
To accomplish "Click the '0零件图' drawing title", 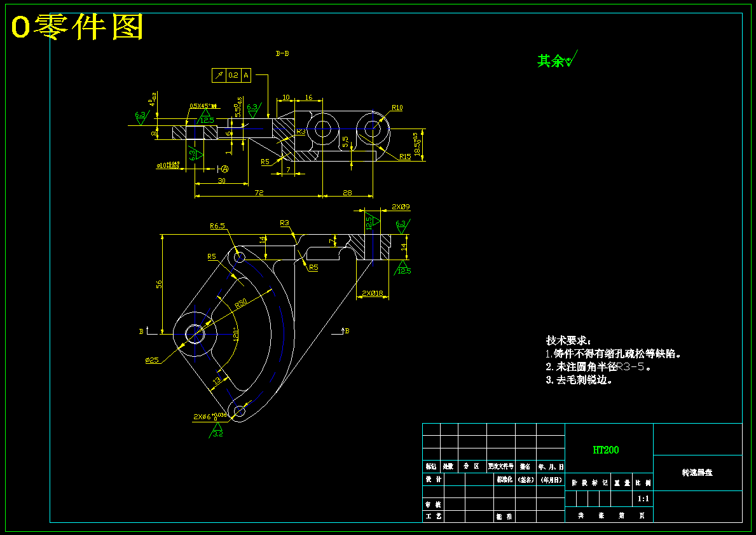I will 77,27.
